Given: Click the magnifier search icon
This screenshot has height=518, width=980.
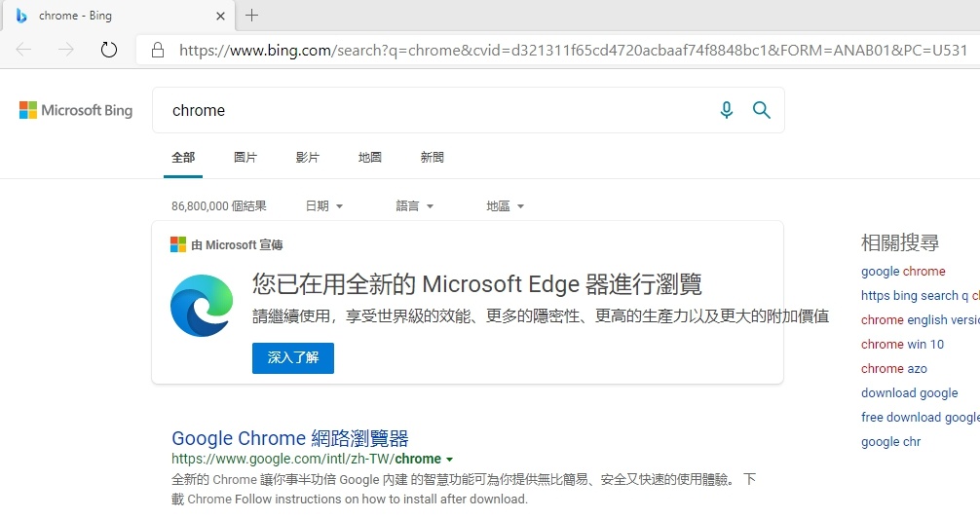Looking at the screenshot, I should pos(761,110).
